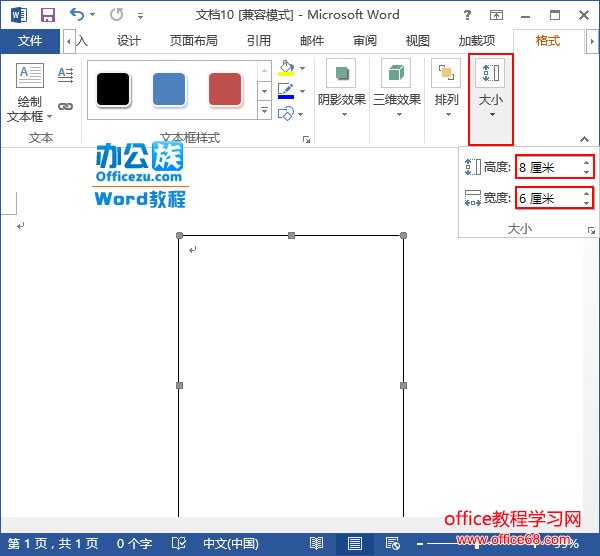This screenshot has width=600, height=556.
Task: Click the text direction icon
Action: pyautogui.click(x=65, y=75)
